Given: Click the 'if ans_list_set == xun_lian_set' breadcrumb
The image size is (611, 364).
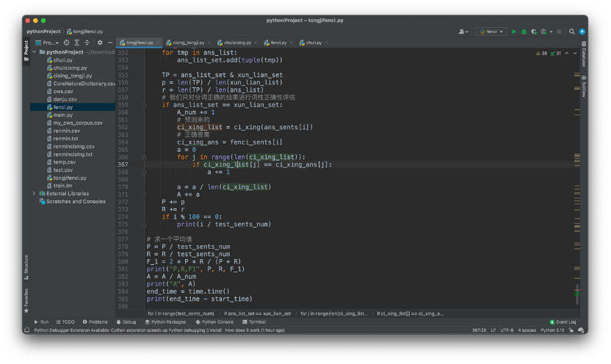Looking at the screenshot, I should point(257,314).
